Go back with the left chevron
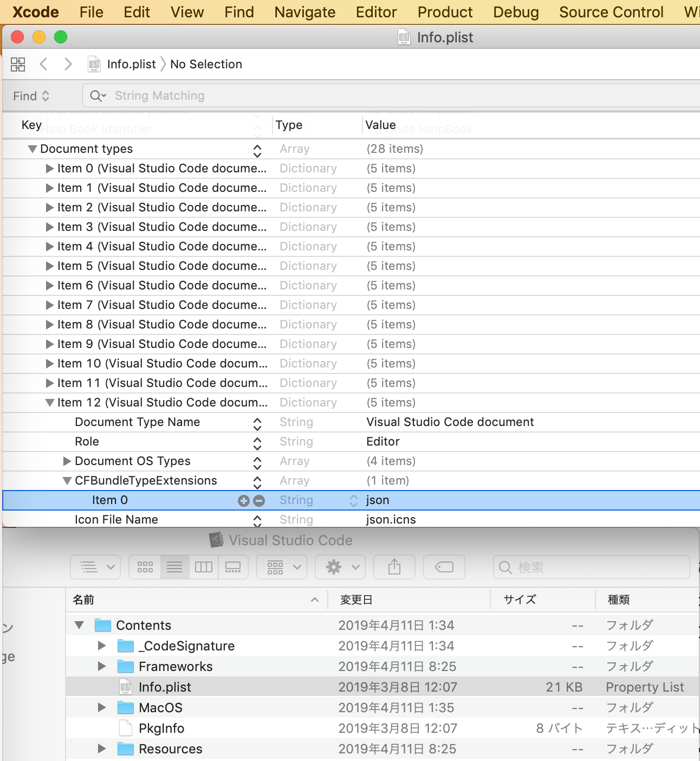This screenshot has width=700, height=761. (44, 64)
